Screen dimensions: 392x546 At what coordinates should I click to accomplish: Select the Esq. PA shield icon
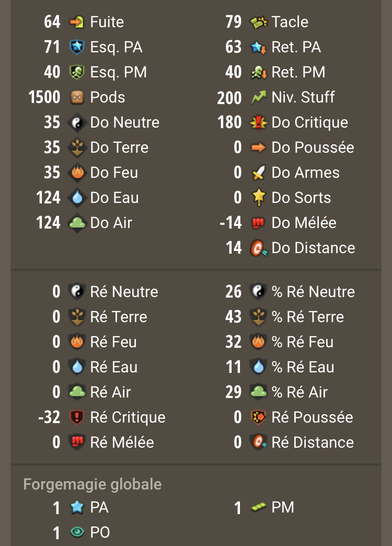coord(77,47)
